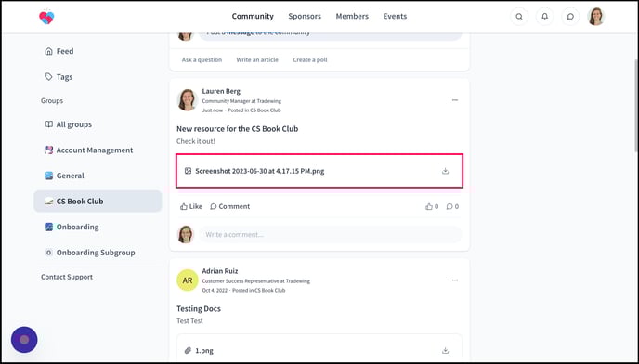Open options menu on Lauren Berg's post
Viewport: 639px width, 364px height.
tap(455, 100)
